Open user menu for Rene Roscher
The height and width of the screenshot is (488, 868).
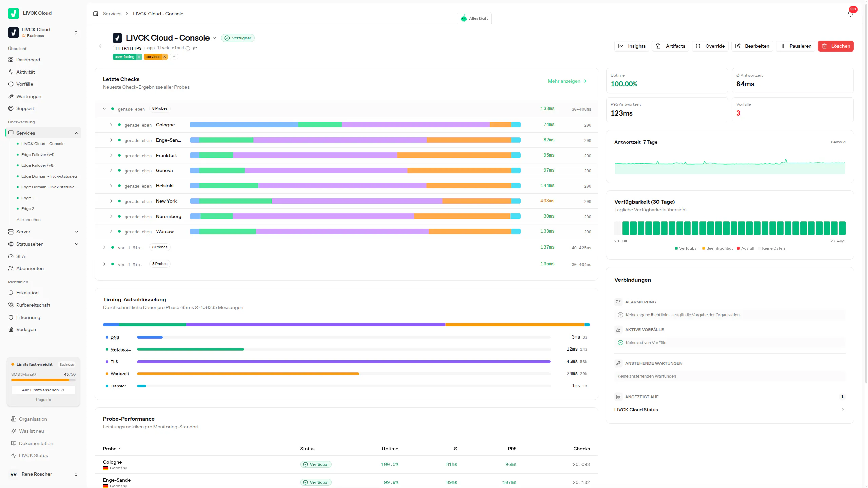click(43, 474)
